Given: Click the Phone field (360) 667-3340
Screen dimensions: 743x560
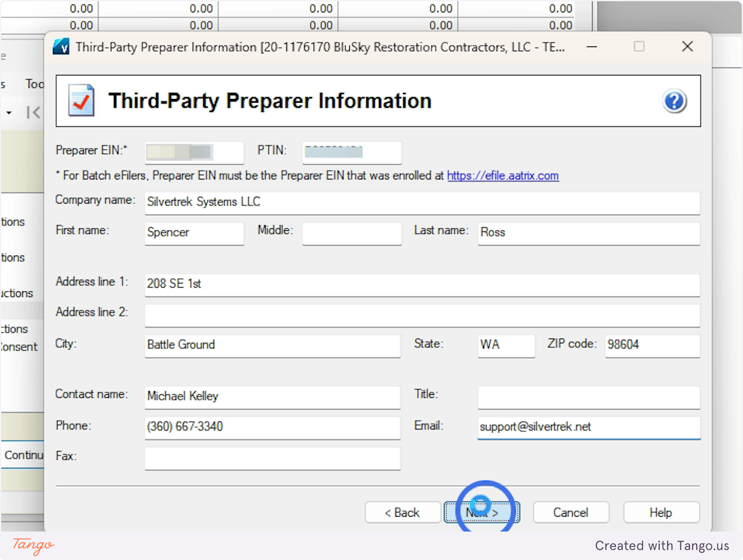Looking at the screenshot, I should [x=272, y=428].
